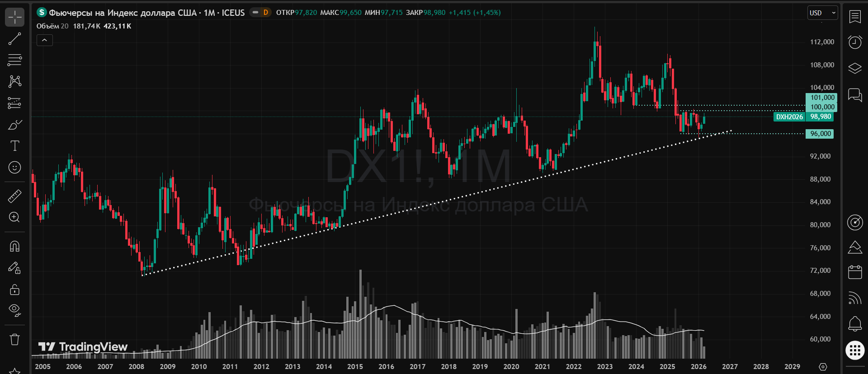Viewport: 868px width, 374px height.
Task: Remove drawings with the trash icon
Action: tap(15, 339)
